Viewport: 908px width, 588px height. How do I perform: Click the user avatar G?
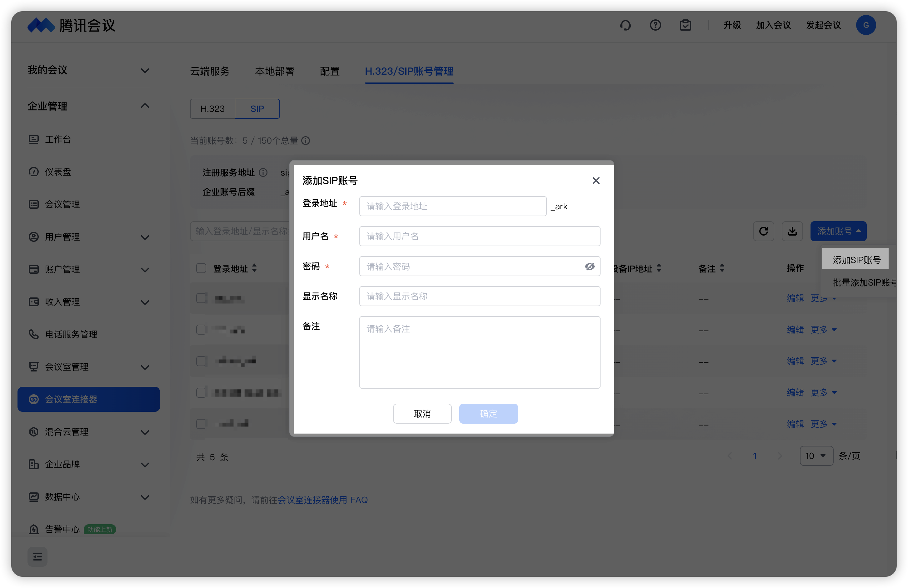click(x=866, y=25)
